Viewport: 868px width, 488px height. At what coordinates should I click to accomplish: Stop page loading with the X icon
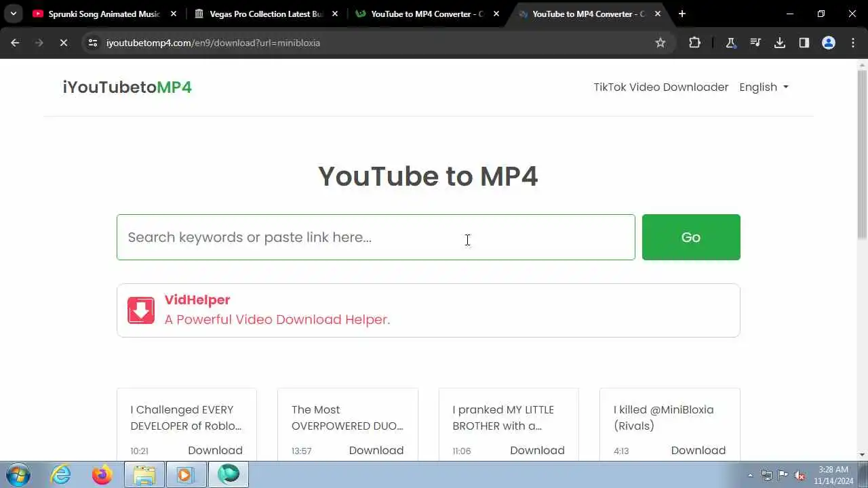(x=63, y=43)
